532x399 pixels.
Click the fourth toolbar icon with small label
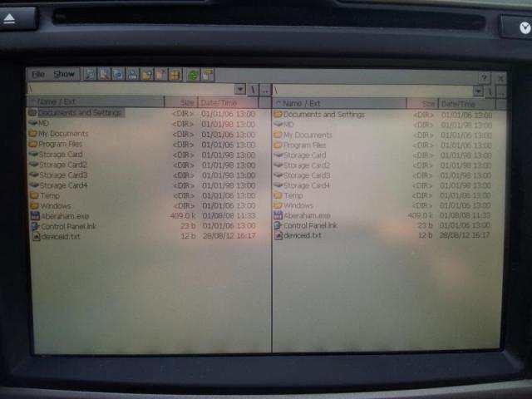(132, 74)
